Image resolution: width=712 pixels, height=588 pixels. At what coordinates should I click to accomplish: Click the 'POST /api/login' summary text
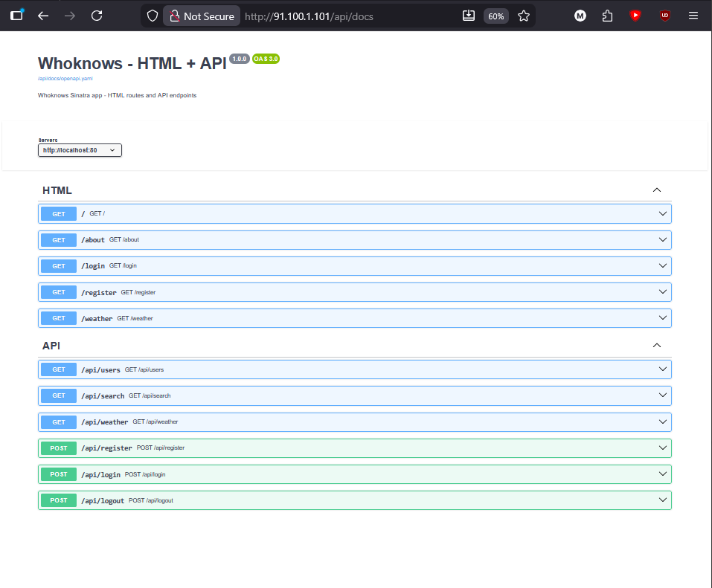[145, 474]
